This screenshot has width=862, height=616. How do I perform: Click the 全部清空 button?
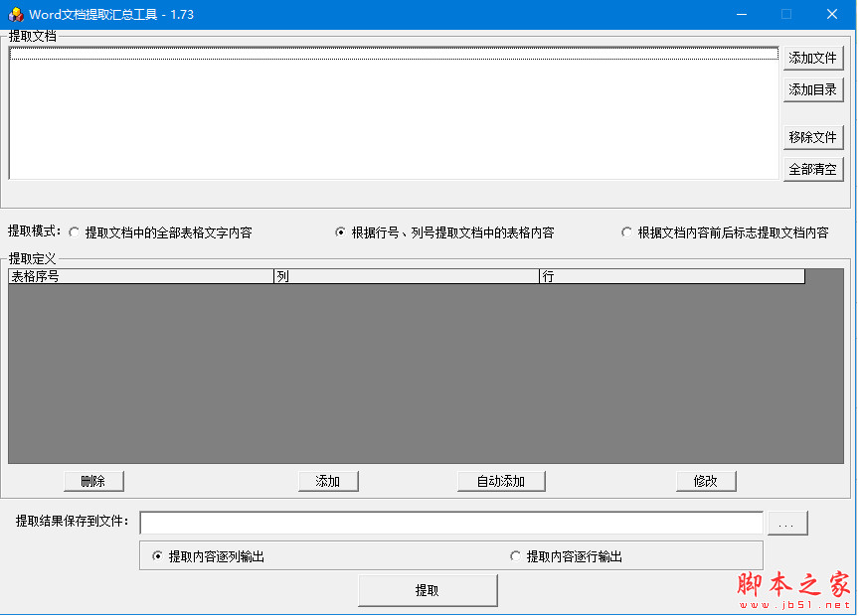(812, 169)
